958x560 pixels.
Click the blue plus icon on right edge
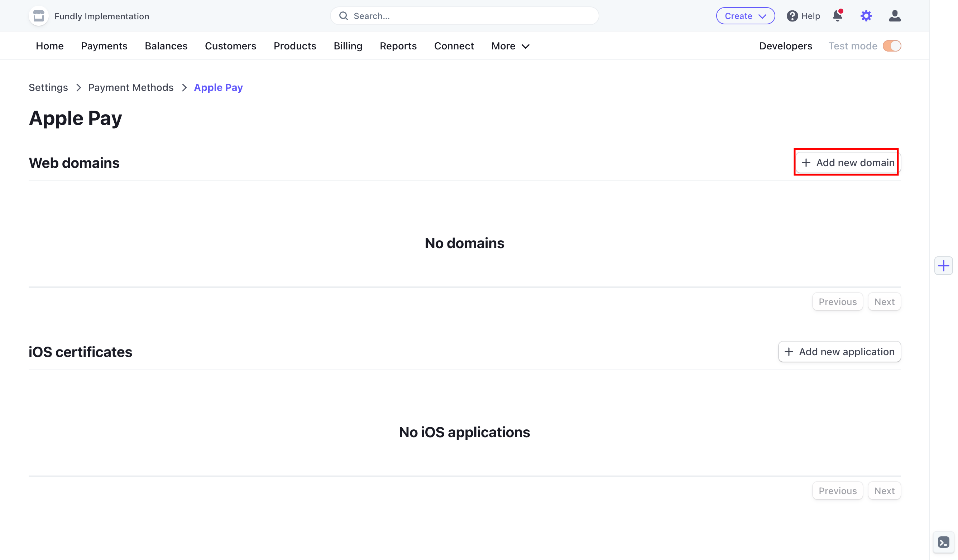click(943, 266)
